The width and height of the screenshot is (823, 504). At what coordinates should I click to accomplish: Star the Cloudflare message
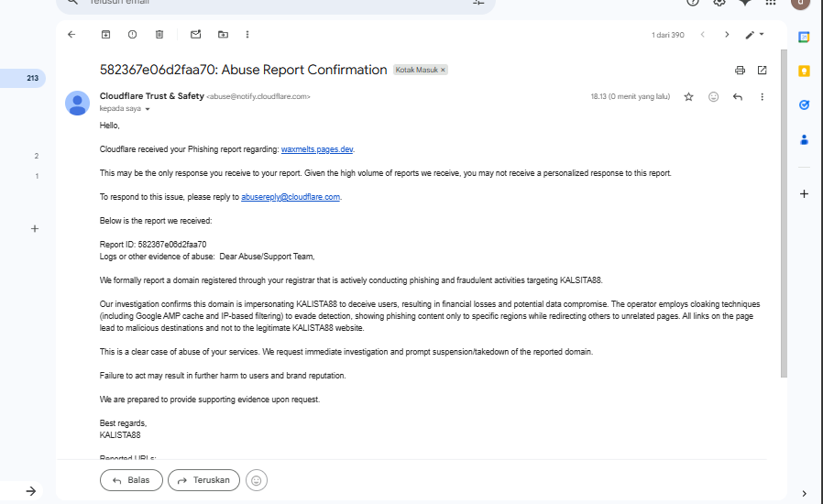click(x=688, y=96)
